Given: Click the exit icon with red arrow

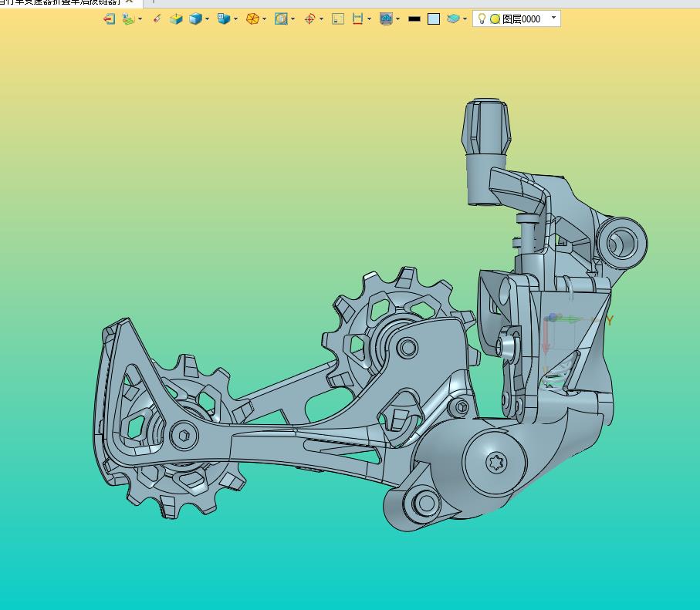Looking at the screenshot, I should (x=109, y=19).
